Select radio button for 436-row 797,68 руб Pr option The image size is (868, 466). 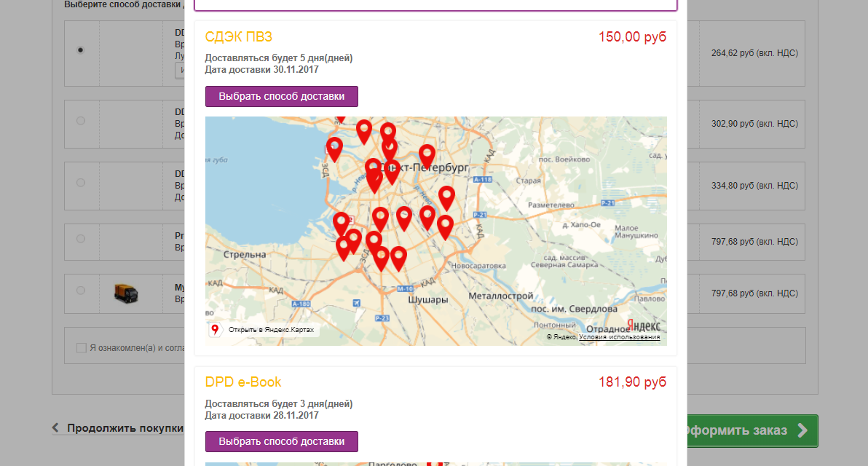pos(80,239)
